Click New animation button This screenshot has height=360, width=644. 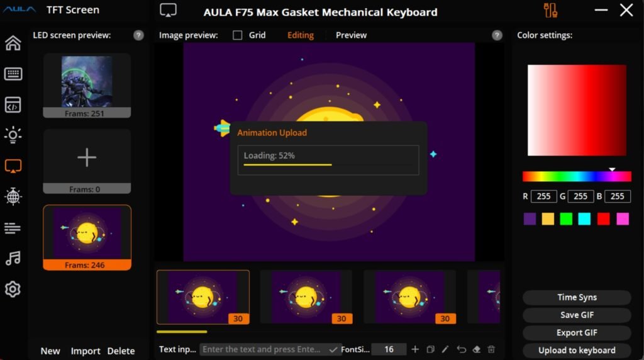click(50, 351)
